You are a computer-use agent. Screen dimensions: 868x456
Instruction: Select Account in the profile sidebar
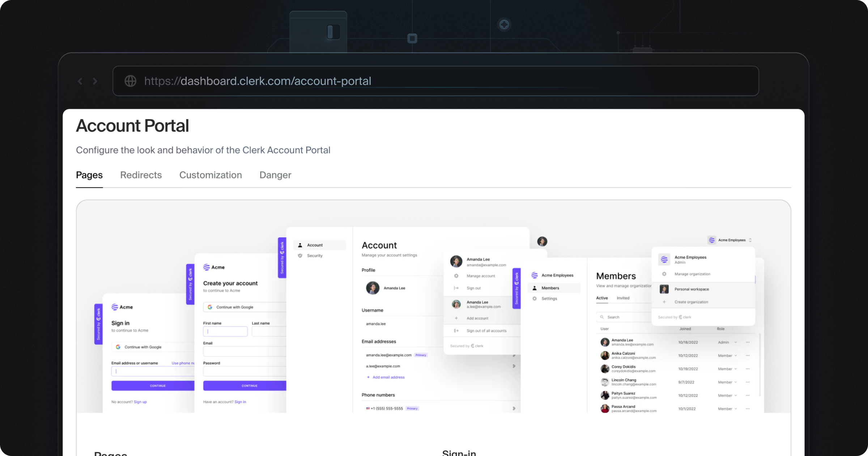[x=319, y=245]
